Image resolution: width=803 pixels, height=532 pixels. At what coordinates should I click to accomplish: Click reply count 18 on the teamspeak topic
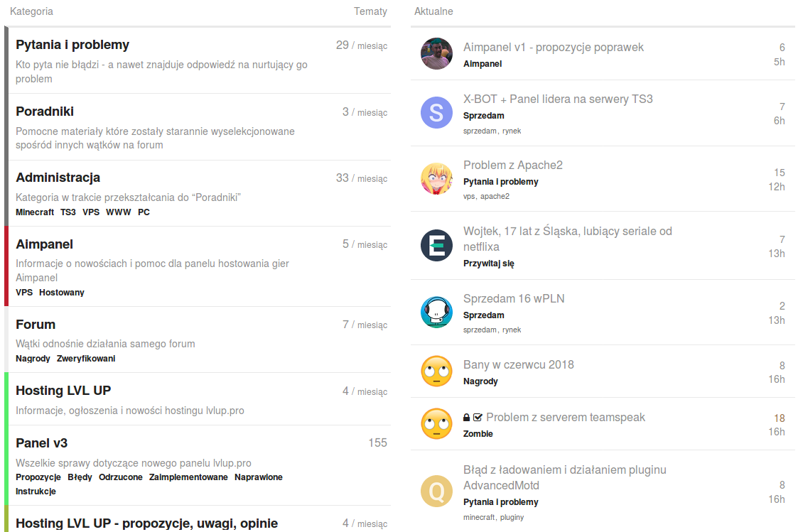click(780, 418)
